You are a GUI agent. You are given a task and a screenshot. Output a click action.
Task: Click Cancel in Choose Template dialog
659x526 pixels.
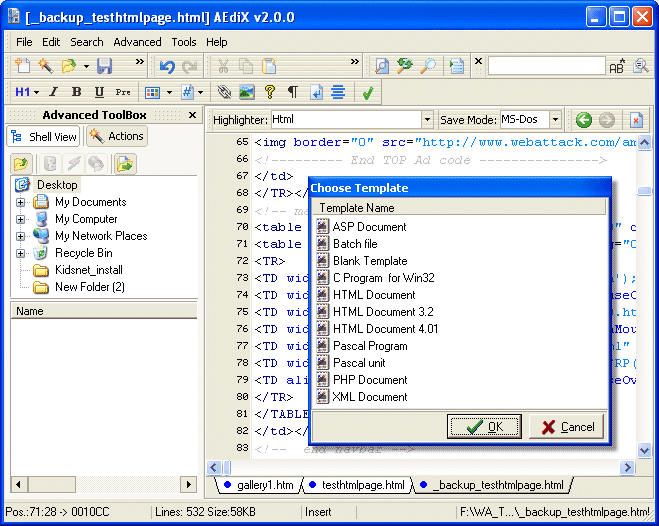567,426
